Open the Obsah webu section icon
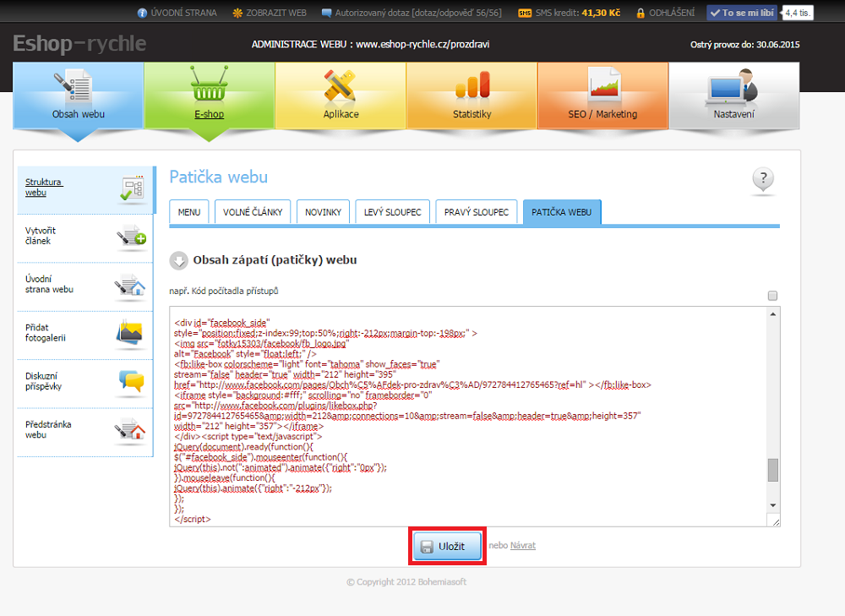The height and width of the screenshot is (616, 845). pyautogui.click(x=74, y=86)
